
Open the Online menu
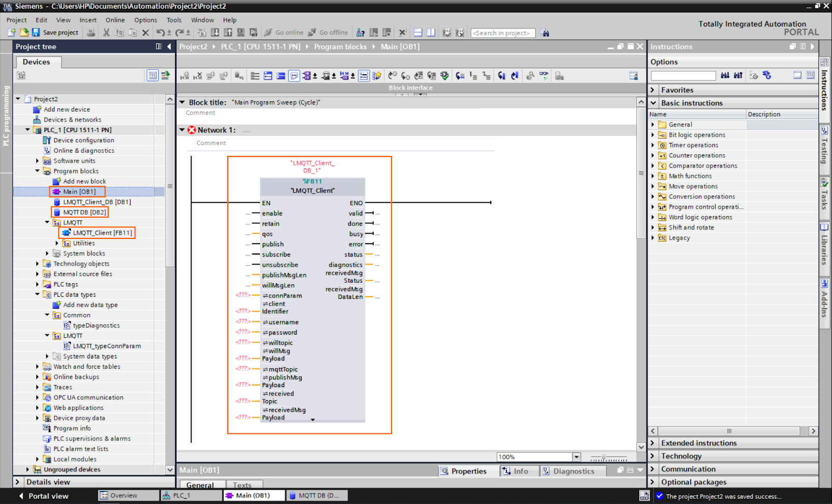[x=115, y=20]
